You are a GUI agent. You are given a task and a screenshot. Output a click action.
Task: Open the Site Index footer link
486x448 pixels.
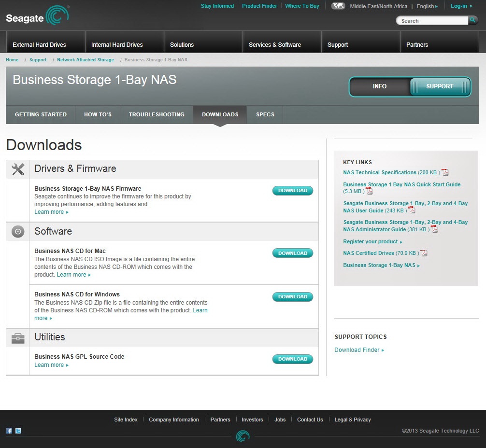click(126, 420)
